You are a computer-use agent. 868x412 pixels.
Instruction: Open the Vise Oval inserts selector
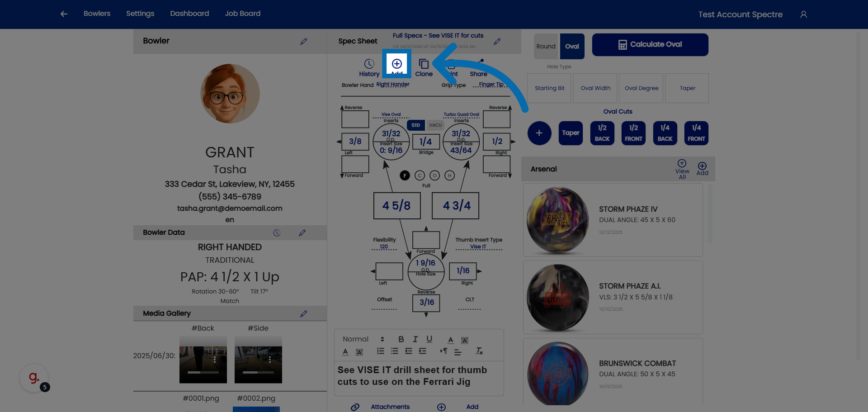pos(391,114)
